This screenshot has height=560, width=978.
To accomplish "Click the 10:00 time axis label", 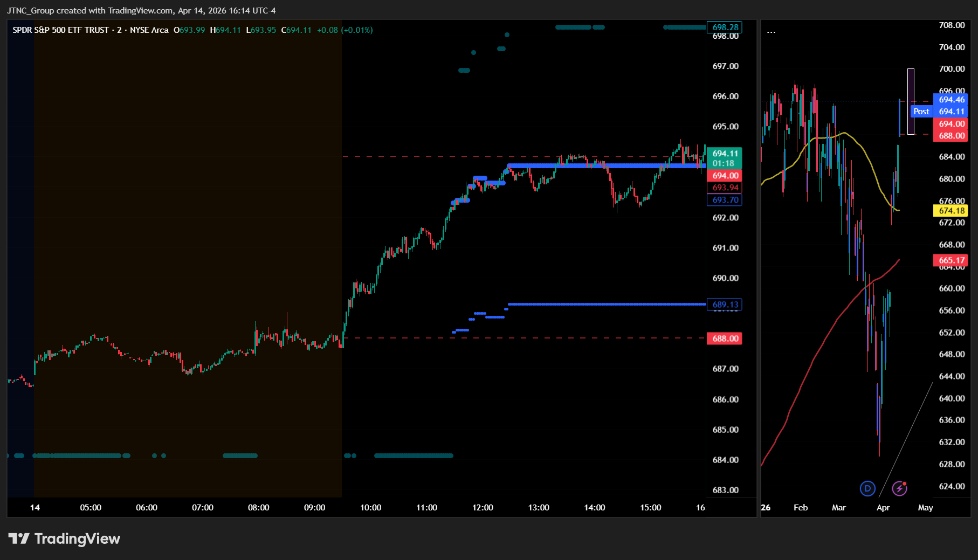I will (370, 508).
